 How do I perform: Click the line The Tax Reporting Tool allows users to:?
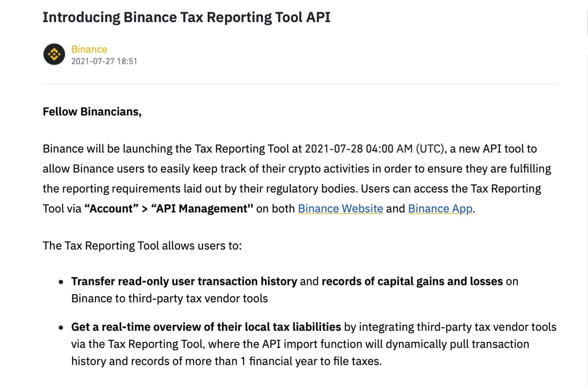click(x=142, y=245)
